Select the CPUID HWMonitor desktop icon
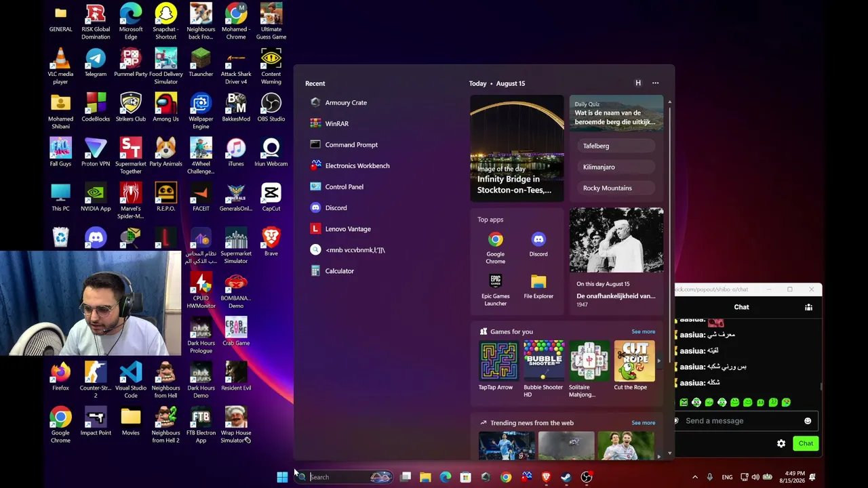The height and width of the screenshot is (488, 868). pos(201,290)
